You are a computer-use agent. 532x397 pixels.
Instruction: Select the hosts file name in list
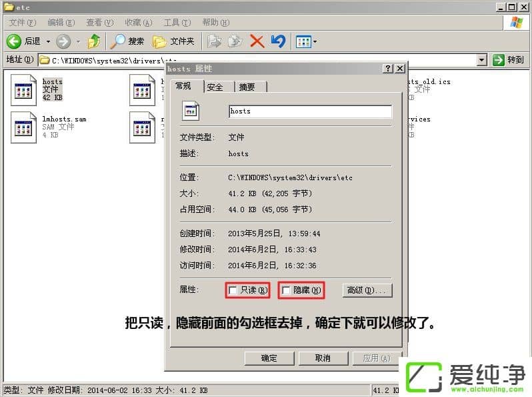(x=52, y=82)
